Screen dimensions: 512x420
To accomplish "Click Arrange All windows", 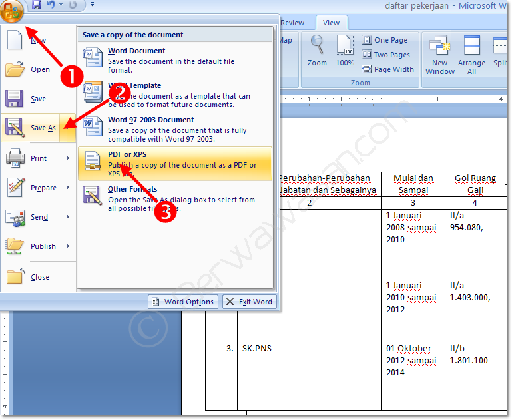I will click(x=471, y=55).
